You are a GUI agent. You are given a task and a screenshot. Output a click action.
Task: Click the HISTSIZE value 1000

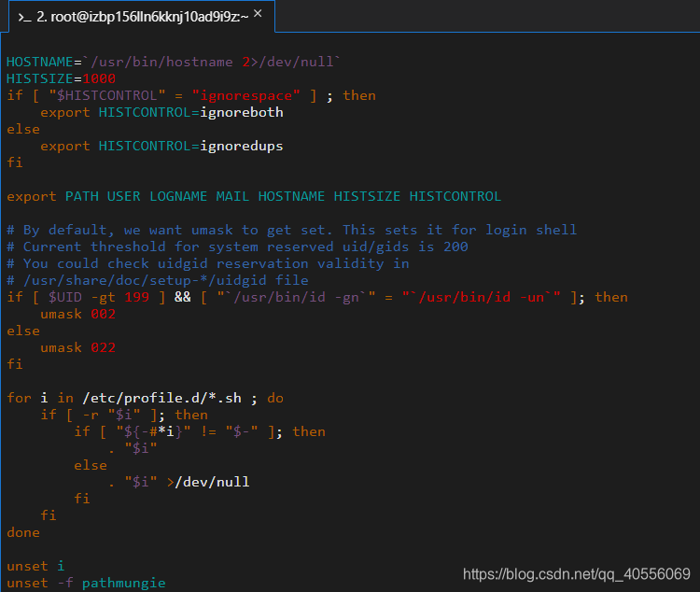(99, 78)
